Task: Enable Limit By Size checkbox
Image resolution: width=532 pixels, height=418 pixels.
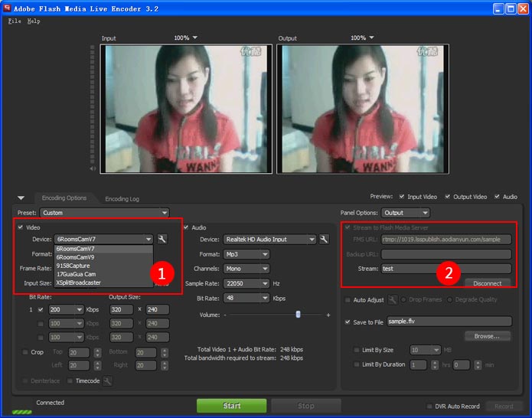Action: click(356, 350)
